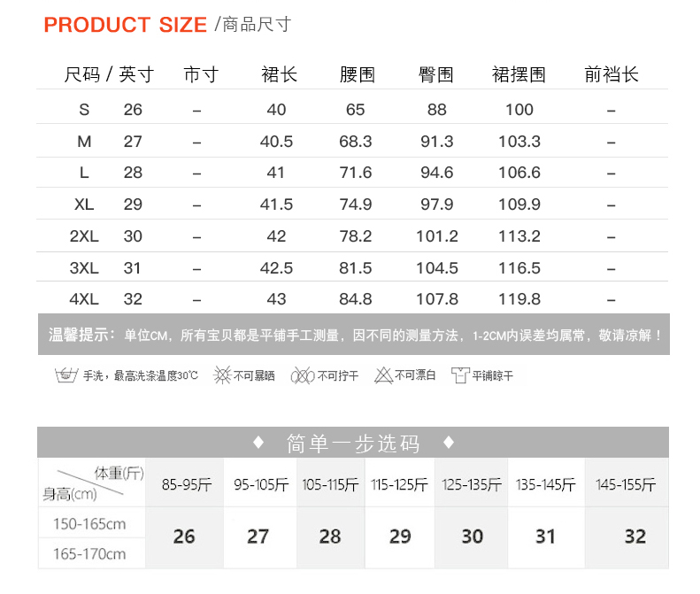Screen dimensions: 700x594
Task: Select size 32 in the weight chart
Action: click(635, 536)
